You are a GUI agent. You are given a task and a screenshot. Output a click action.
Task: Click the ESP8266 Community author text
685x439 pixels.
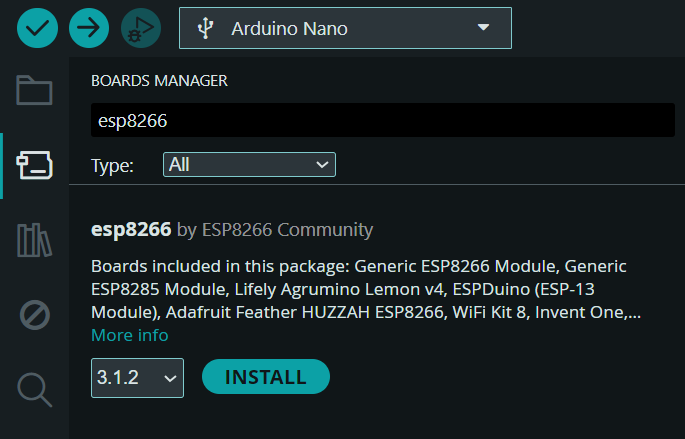[x=287, y=230]
